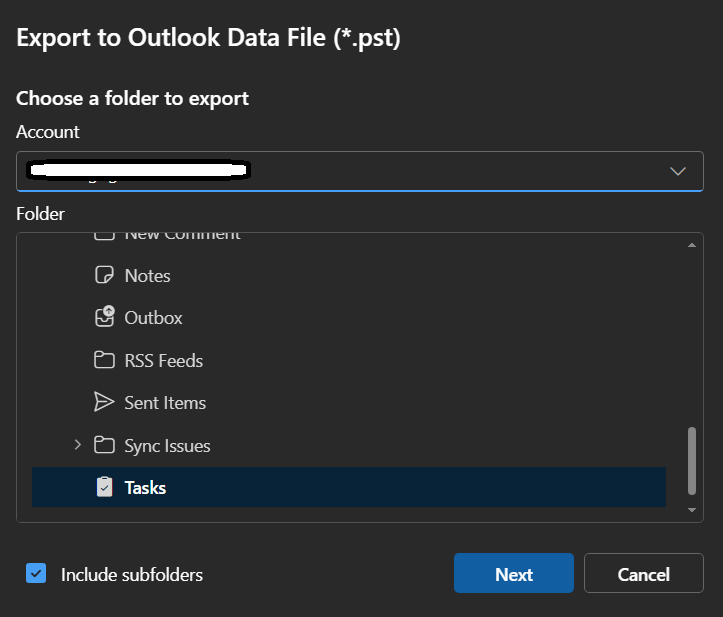Click the Notes sticky-note icon

(x=104, y=275)
